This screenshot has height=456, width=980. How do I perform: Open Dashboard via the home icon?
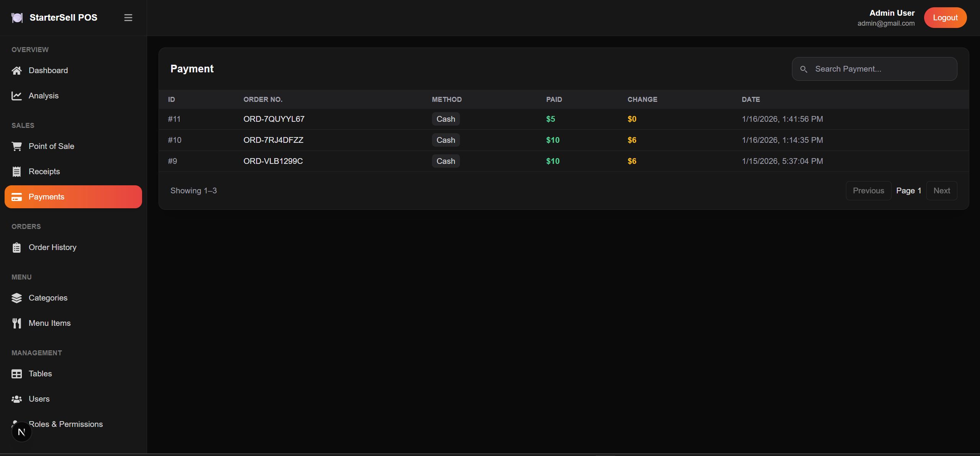16,70
